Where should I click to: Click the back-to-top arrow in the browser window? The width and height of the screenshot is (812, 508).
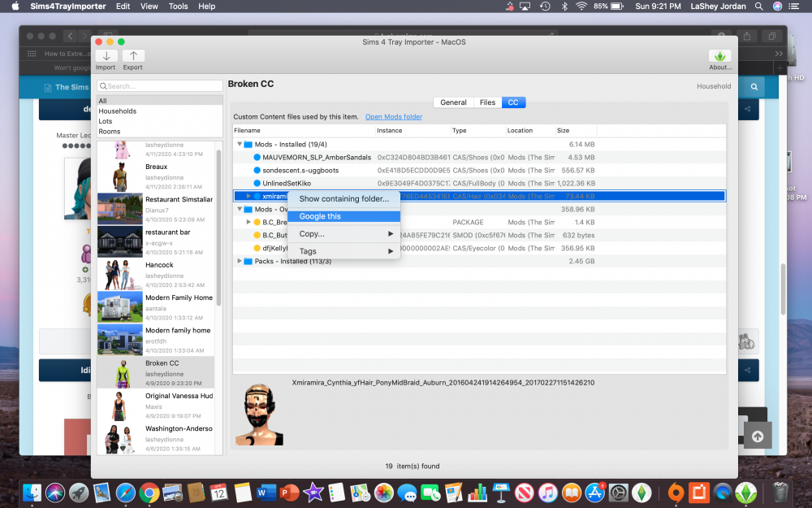tap(757, 436)
